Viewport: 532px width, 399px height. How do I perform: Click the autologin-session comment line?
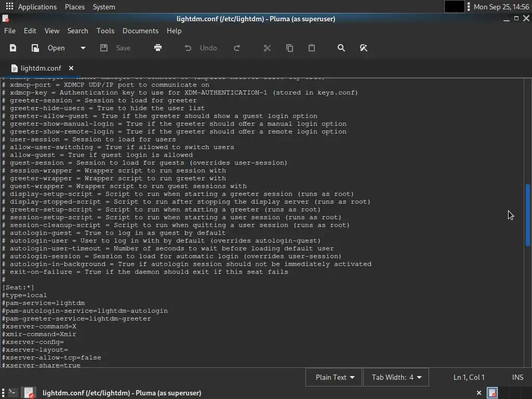pos(171,256)
